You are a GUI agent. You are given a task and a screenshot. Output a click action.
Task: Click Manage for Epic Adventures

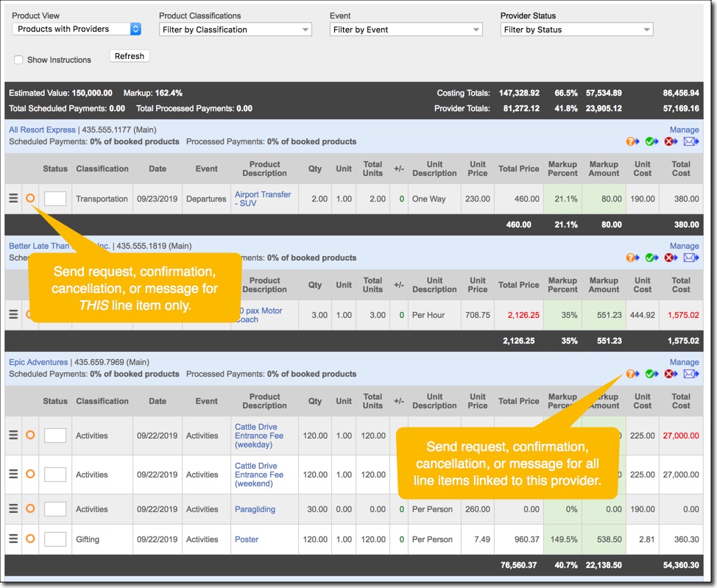point(684,362)
